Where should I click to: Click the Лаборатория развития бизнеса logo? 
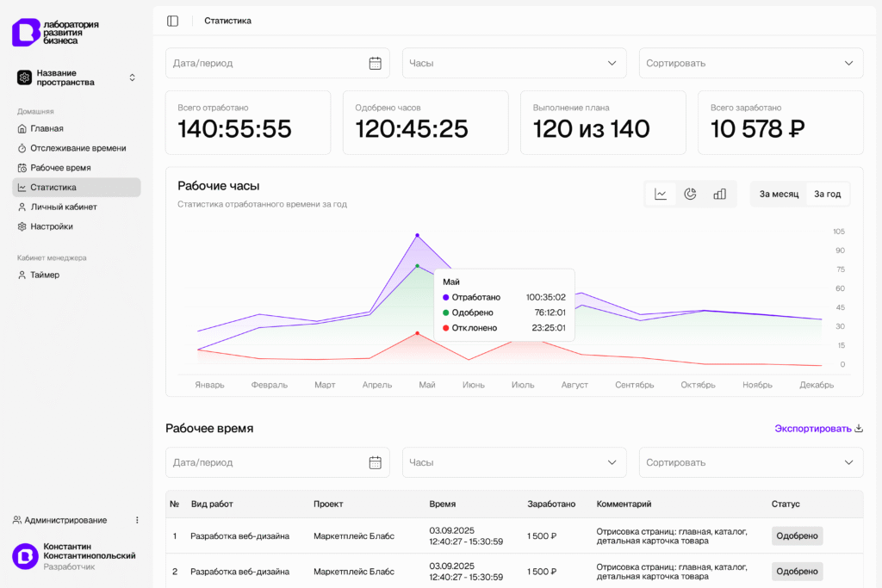point(56,33)
